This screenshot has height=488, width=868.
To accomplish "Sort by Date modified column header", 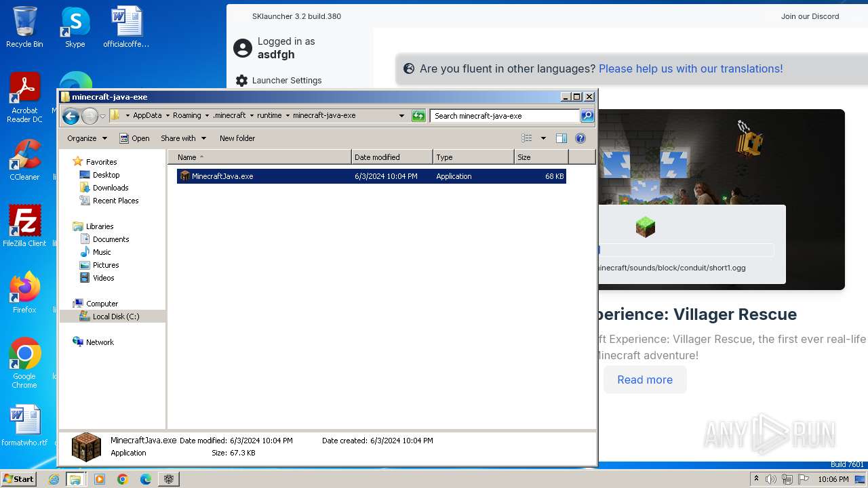I will click(x=392, y=157).
